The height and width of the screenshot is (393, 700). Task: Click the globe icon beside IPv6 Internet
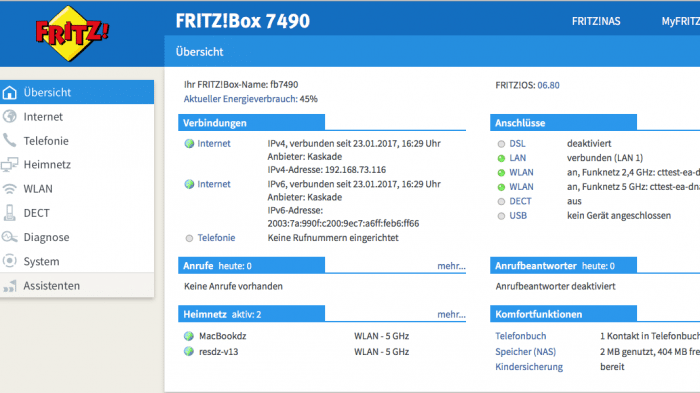point(189,184)
